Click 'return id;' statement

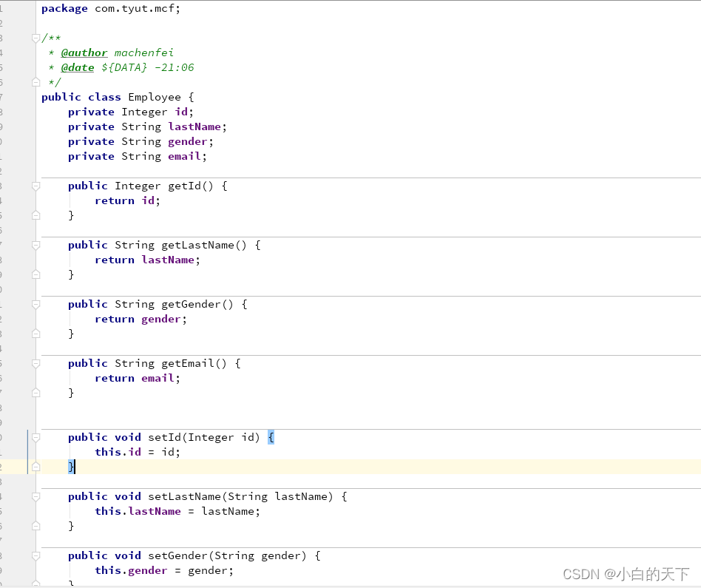(127, 200)
